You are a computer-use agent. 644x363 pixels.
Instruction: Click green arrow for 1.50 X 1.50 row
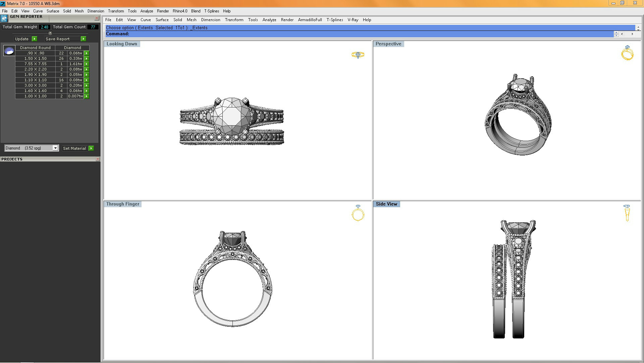(87, 58)
